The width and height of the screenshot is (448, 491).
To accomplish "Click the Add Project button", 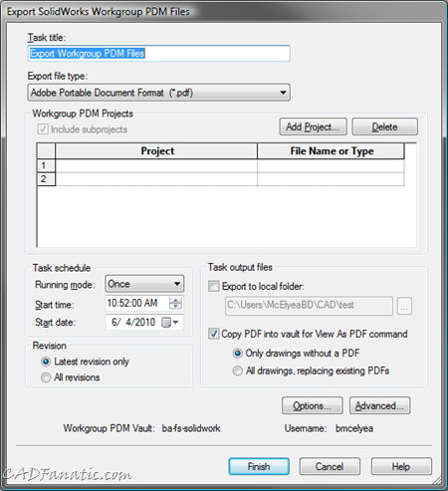I will tap(313, 126).
